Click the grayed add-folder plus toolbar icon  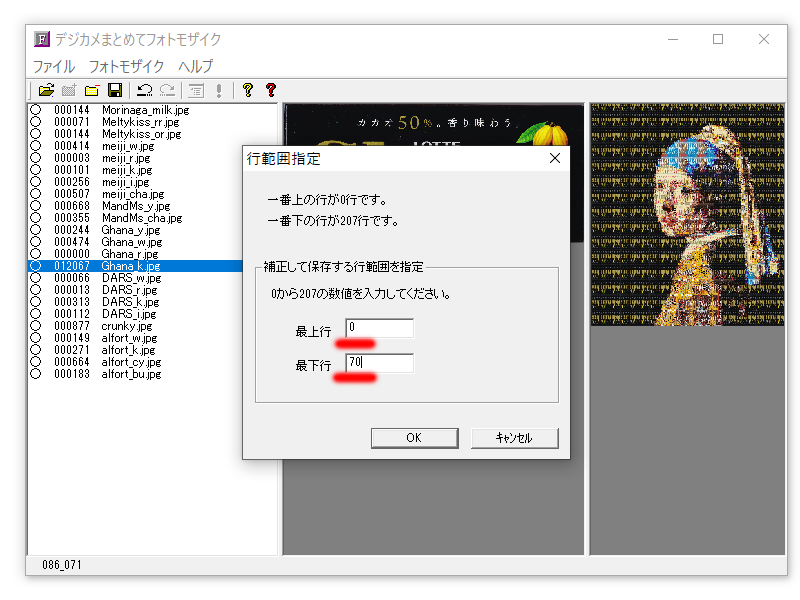click(69, 90)
